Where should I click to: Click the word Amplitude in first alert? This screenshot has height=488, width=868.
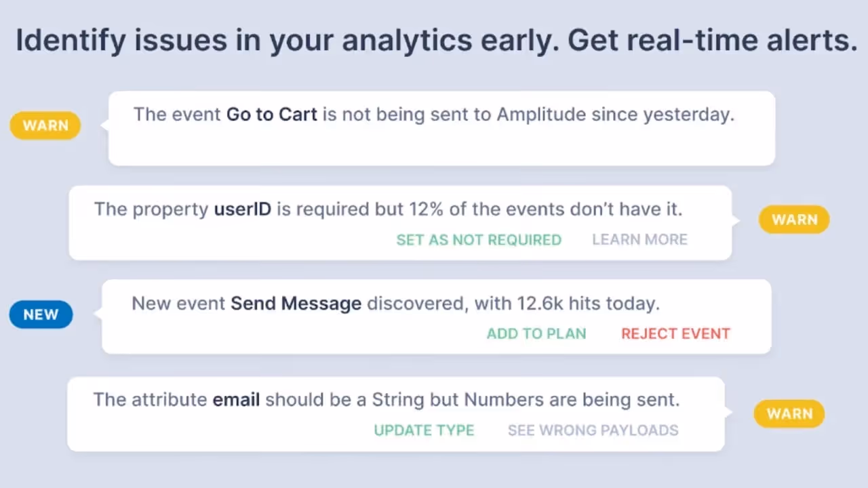tap(541, 114)
